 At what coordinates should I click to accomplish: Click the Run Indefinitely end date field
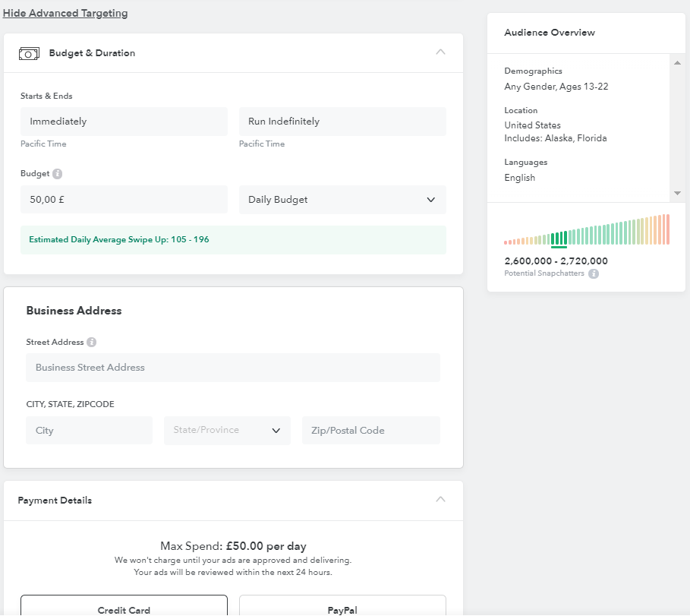point(342,122)
